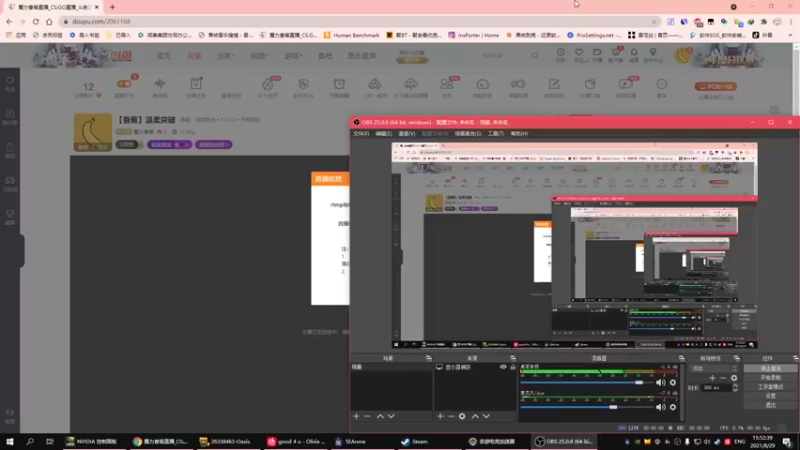Open the first OBS menu (F)
The image size is (800, 450).
click(x=361, y=134)
